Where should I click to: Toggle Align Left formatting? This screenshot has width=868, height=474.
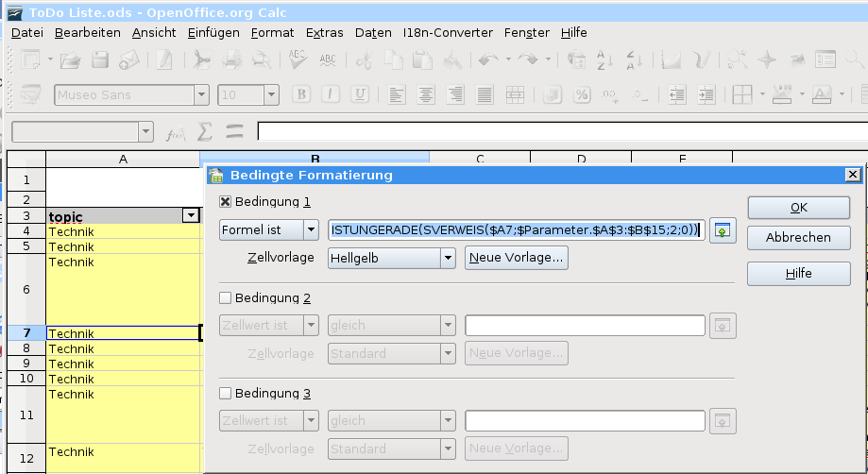(x=397, y=95)
